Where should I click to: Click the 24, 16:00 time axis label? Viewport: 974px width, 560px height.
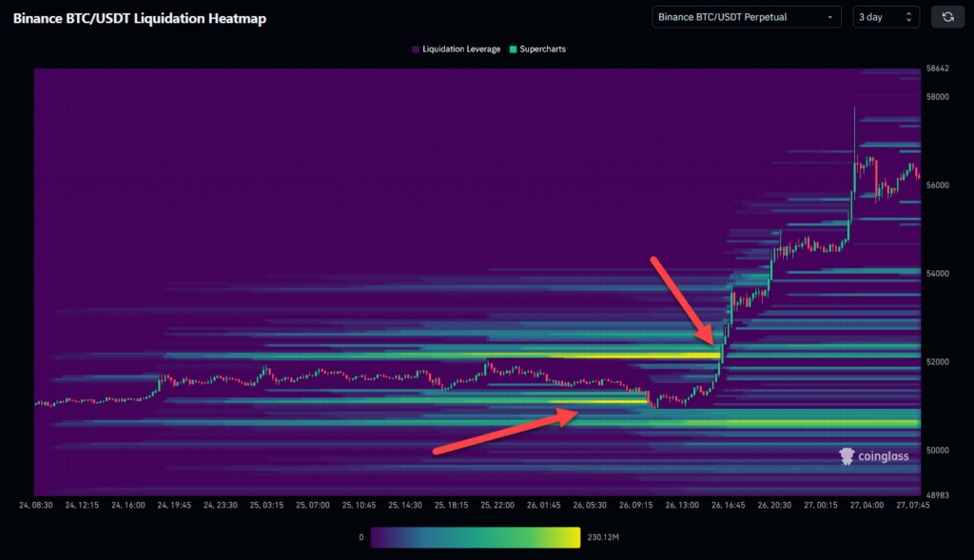128,506
